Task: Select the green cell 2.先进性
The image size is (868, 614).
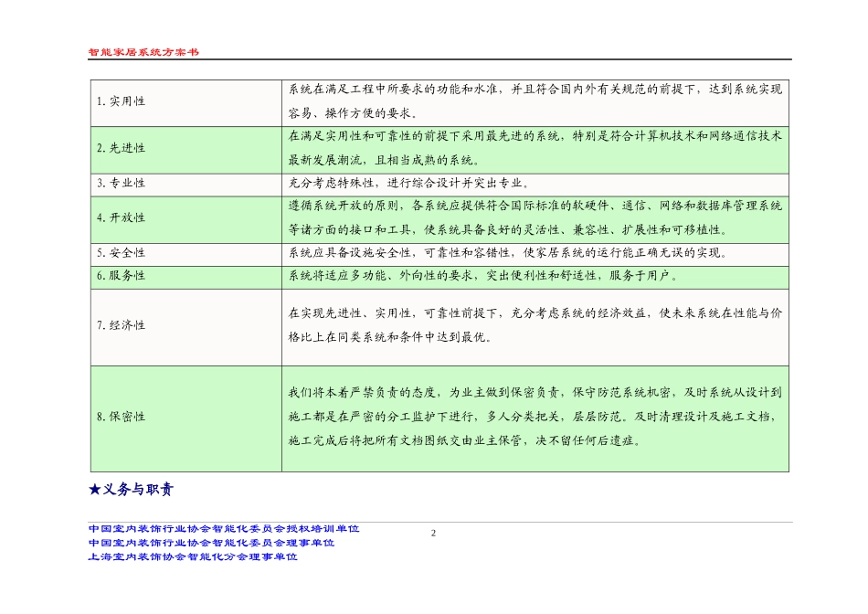Action: 186,150
